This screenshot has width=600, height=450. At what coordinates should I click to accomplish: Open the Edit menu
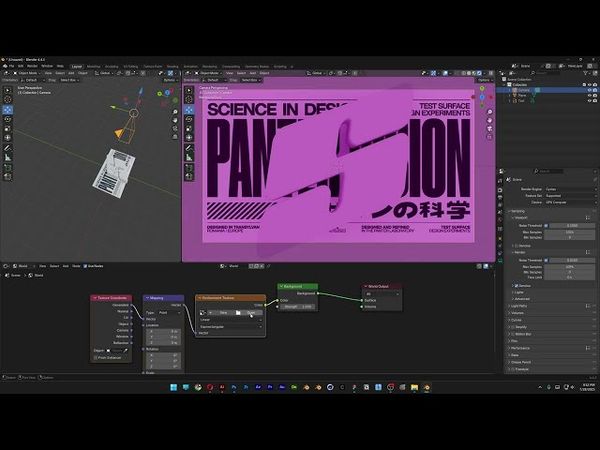20,66
